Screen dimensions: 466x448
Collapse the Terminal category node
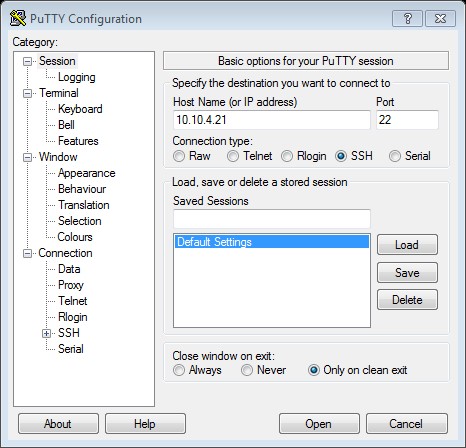tap(27, 93)
